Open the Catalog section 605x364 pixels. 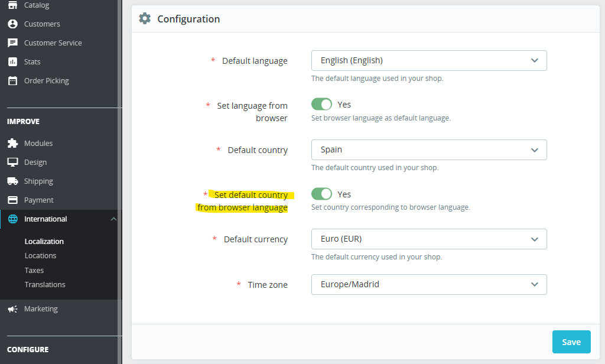click(x=35, y=5)
